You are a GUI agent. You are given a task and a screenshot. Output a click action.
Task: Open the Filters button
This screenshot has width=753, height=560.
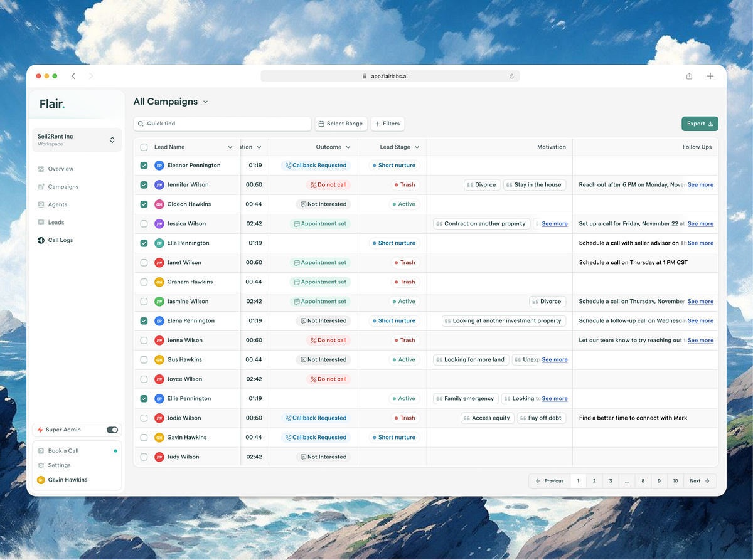click(388, 124)
